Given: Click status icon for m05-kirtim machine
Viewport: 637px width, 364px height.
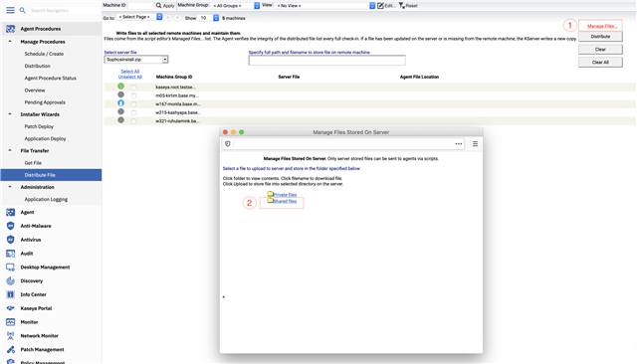Looking at the screenshot, I should pos(121,94).
